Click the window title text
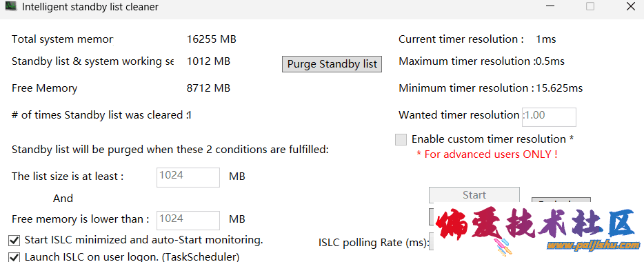Viewport: 644px width, 262px height. (x=90, y=7)
